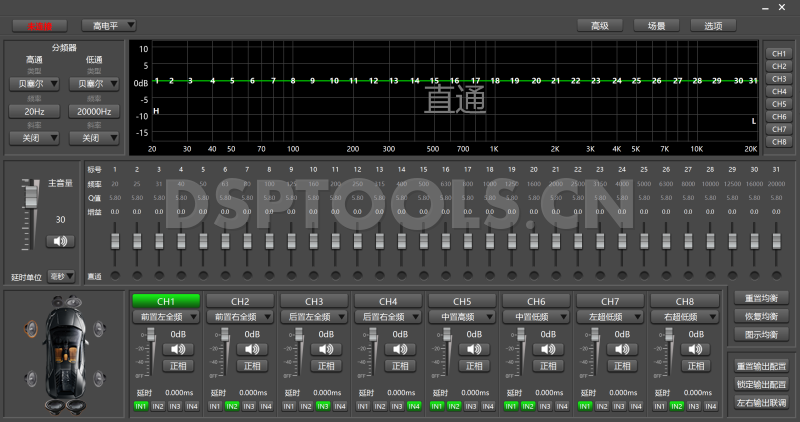
Task: Click the 锁定输出配置 lock output button
Action: 761,384
